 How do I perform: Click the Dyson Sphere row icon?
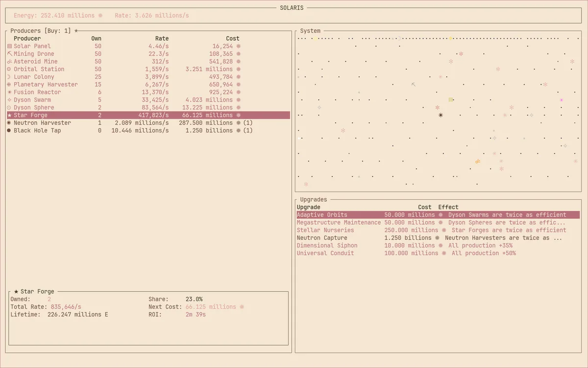[x=9, y=107]
